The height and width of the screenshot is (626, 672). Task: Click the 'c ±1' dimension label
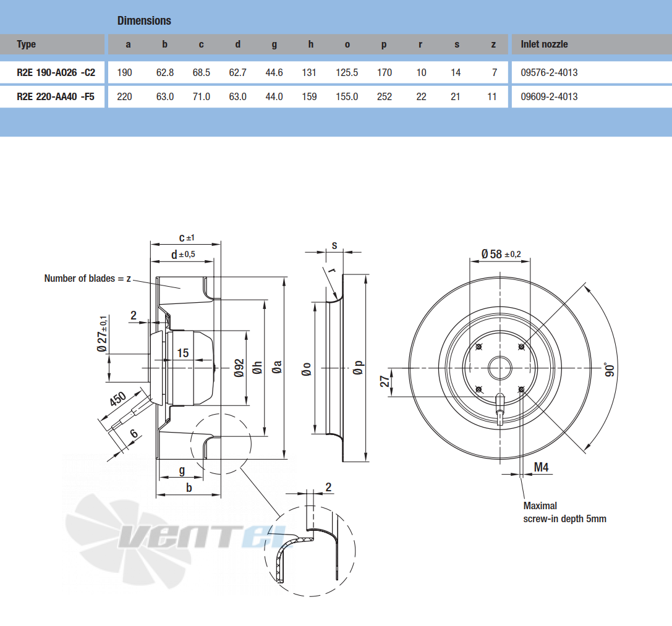click(187, 237)
